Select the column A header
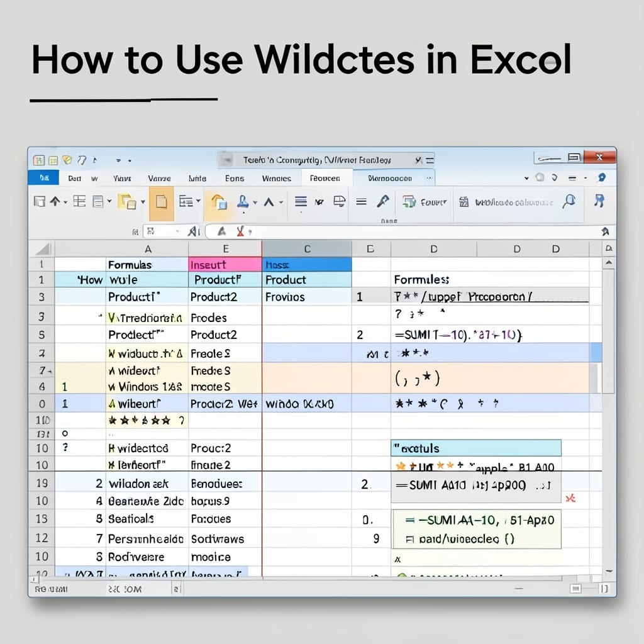 pos(148,249)
